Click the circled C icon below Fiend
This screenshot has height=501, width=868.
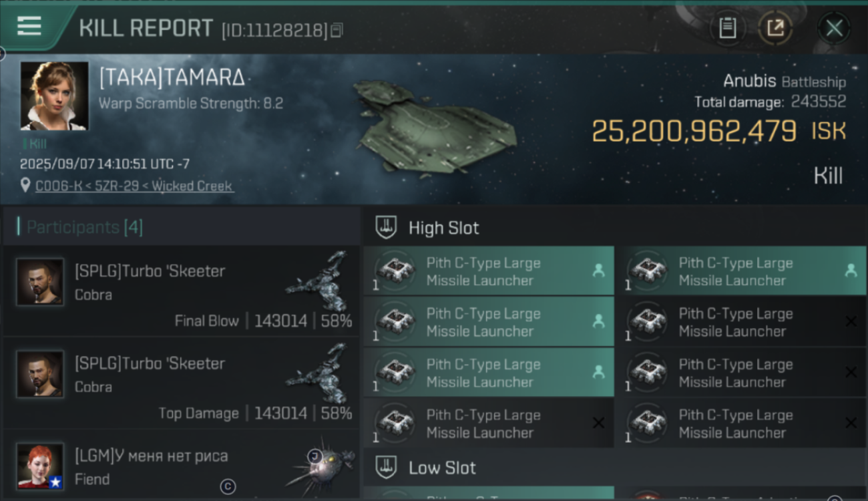click(228, 487)
